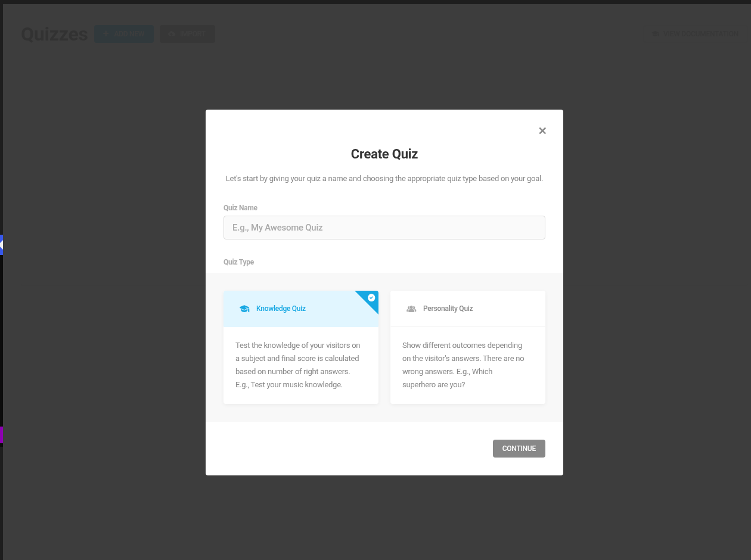Focus the Quiz Name text field
This screenshot has height=560, width=751.
pos(384,228)
